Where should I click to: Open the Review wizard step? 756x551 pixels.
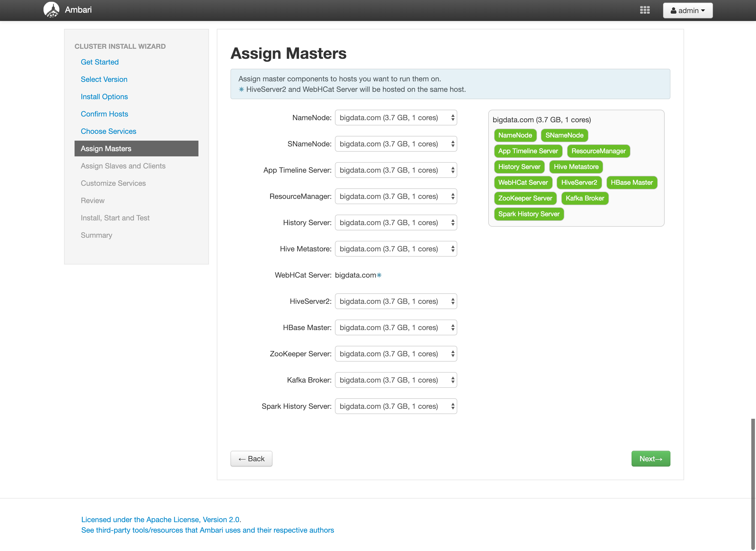click(92, 200)
